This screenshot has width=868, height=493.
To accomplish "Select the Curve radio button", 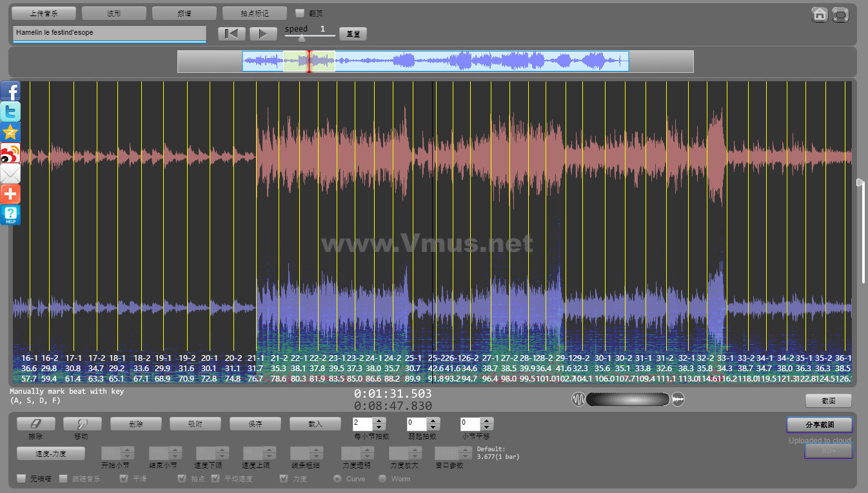I will pos(337,479).
